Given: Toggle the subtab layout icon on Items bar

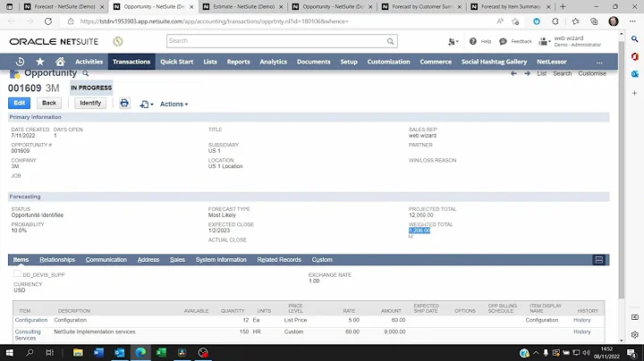Looking at the screenshot, I should click(x=598, y=260).
